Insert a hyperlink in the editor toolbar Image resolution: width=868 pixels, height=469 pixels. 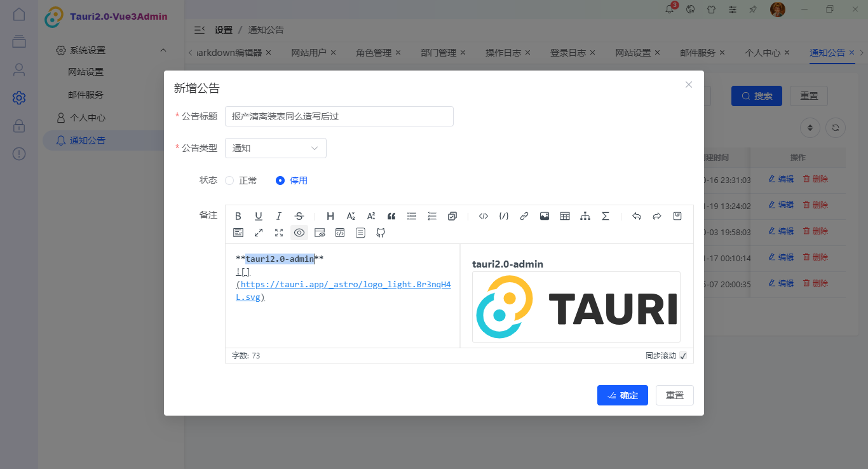524,216
